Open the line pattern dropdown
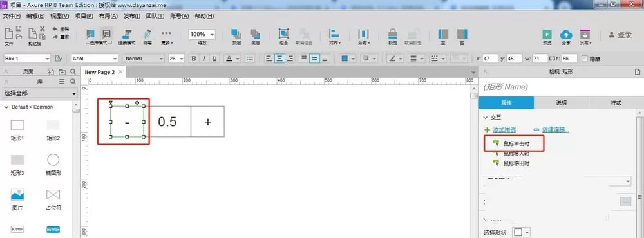This screenshot has width=644, height=238. pyautogui.click(x=437, y=59)
